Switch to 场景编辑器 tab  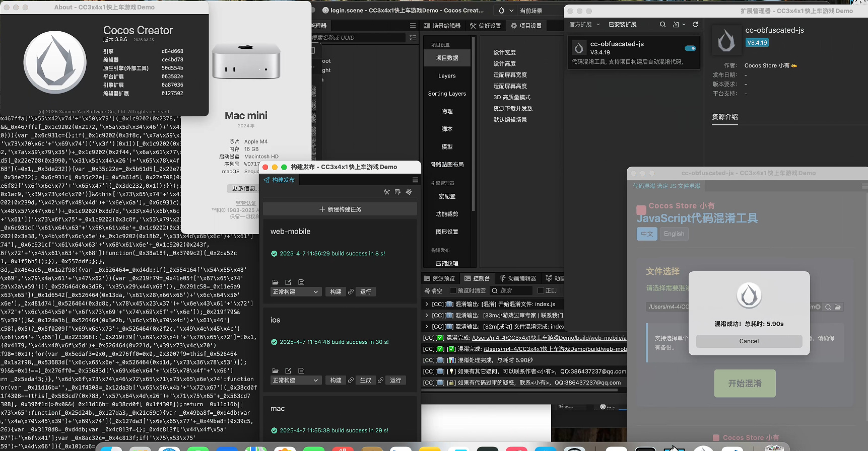click(442, 26)
